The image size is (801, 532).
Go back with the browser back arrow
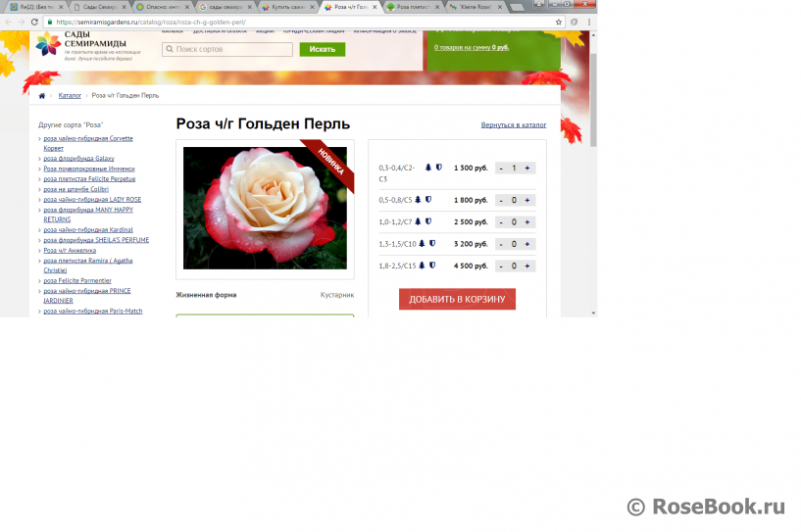(8, 22)
